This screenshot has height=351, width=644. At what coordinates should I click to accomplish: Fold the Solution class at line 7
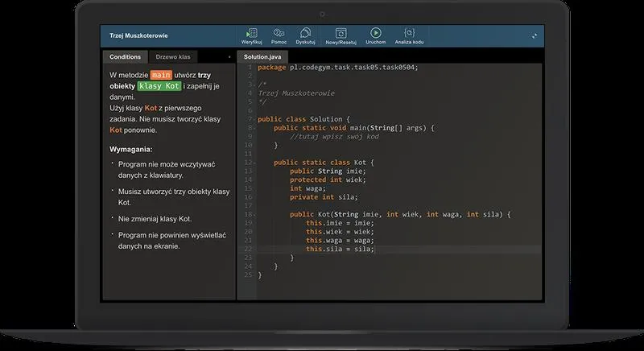(254, 119)
